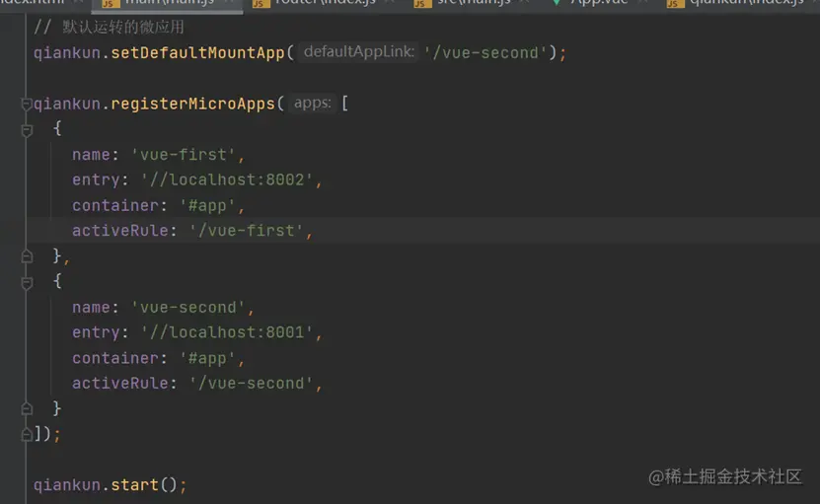
Task: Click the '#app' container value of vue-second
Action: coord(207,358)
